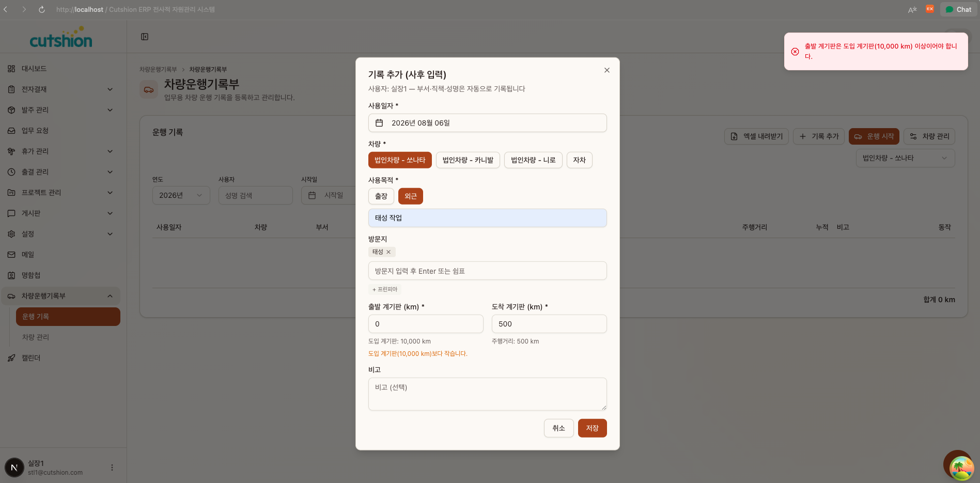Dismiss the red error toast icon
Screen dimensions: 980x483
(x=795, y=52)
